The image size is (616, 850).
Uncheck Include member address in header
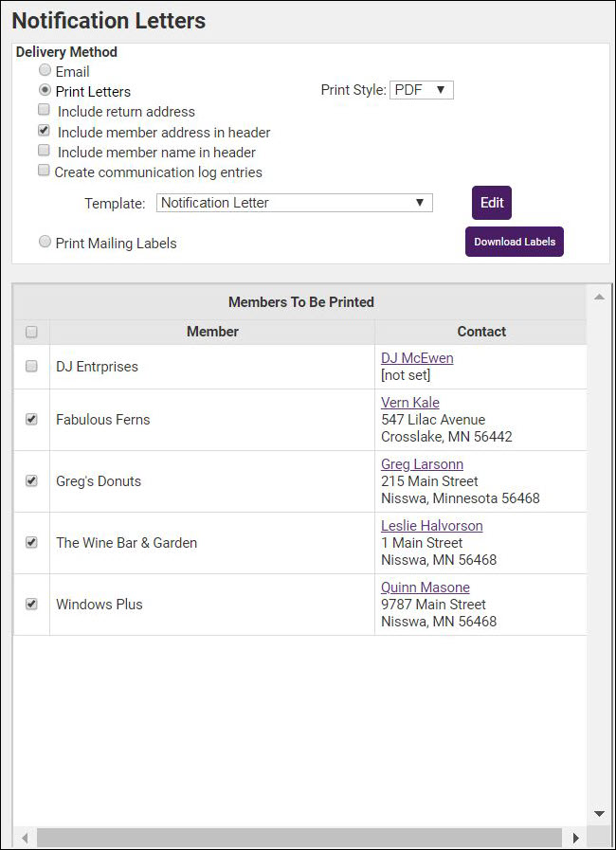(45, 132)
